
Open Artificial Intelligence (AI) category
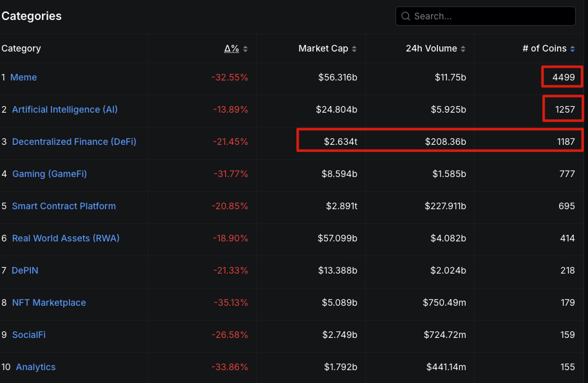pos(65,109)
